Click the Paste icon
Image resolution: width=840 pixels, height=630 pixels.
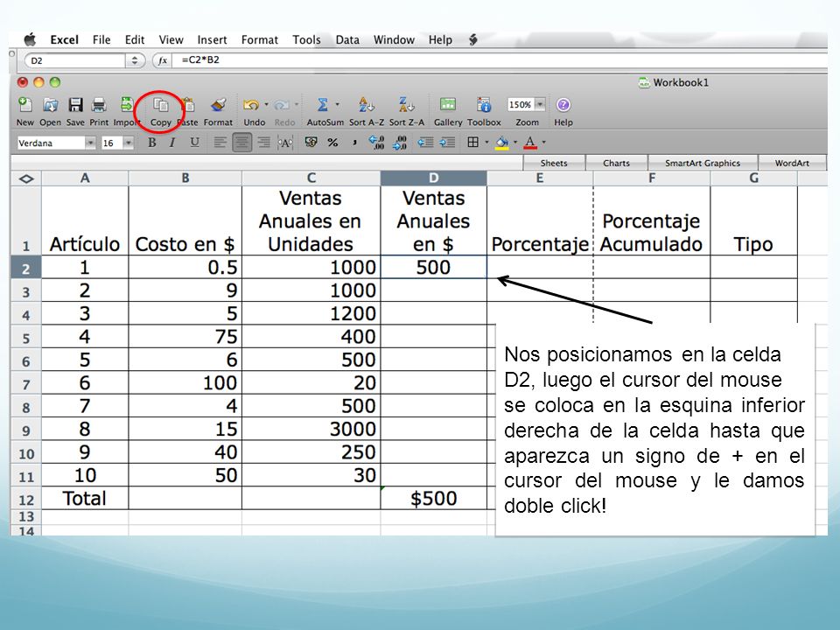tap(187, 105)
